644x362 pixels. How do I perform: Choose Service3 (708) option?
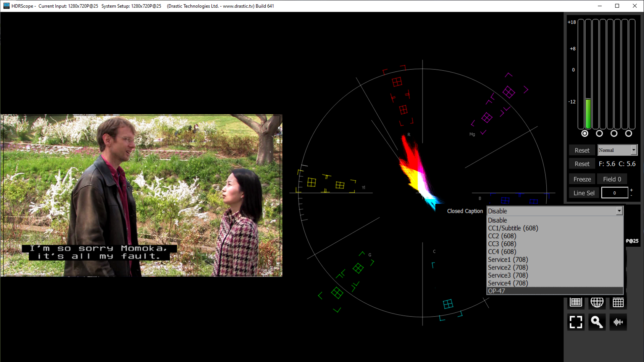point(555,276)
